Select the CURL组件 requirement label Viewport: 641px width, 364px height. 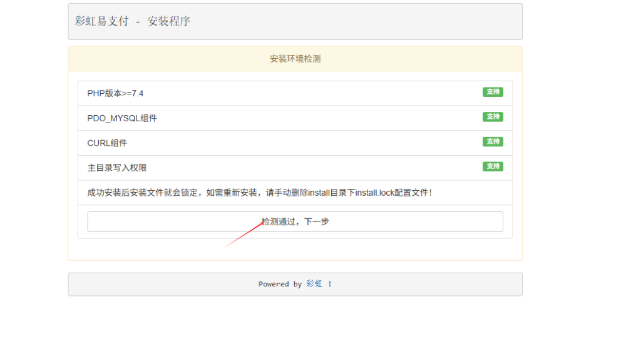click(x=107, y=143)
